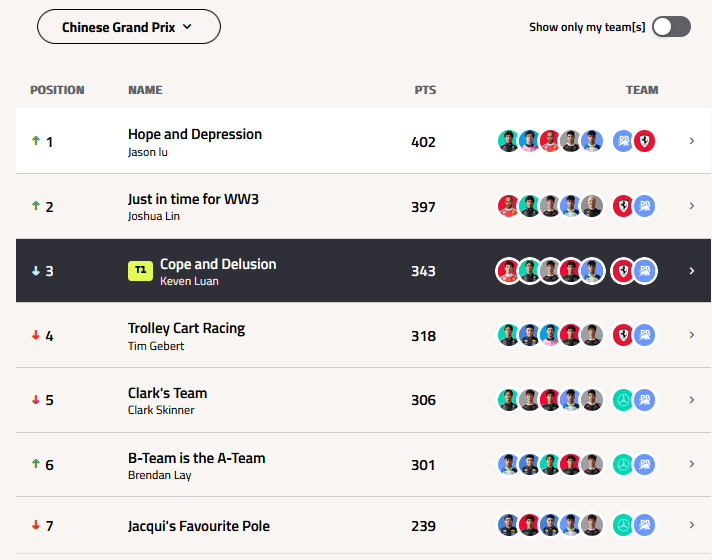Image resolution: width=712 pixels, height=560 pixels.
Task: Open the Chinese Grand Prix dropdown
Action: click(x=128, y=27)
